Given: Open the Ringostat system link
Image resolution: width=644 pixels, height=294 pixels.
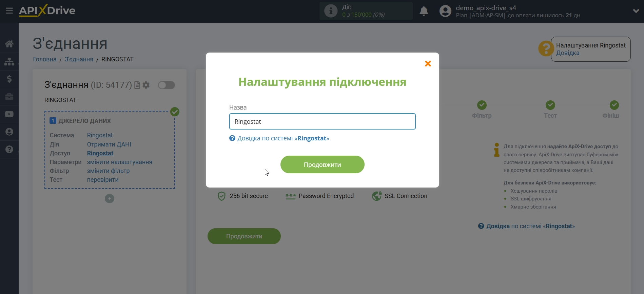Looking at the screenshot, I should point(100,135).
